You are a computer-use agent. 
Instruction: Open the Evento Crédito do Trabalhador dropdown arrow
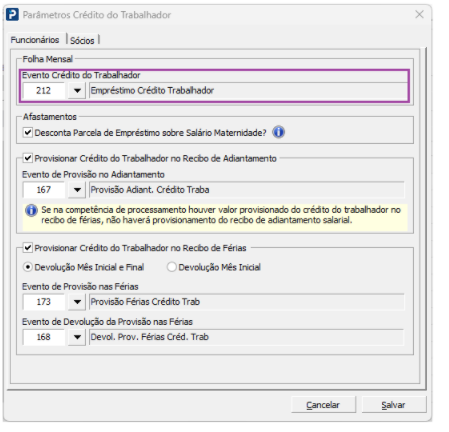pyautogui.click(x=77, y=90)
